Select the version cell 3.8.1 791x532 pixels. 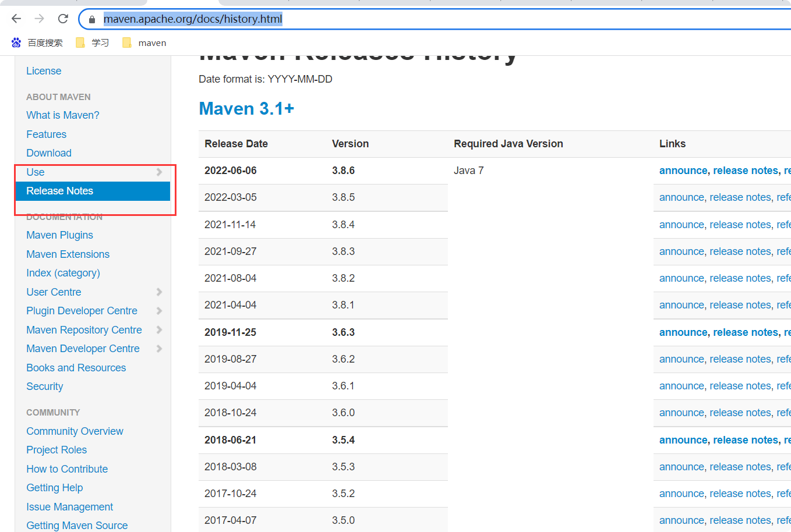(343, 305)
